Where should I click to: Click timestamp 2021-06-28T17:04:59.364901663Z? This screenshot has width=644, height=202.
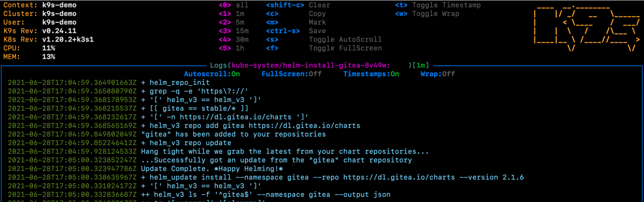(72, 82)
